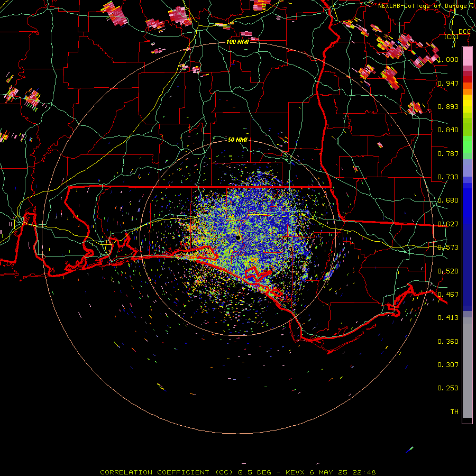Click the 1.000 scale value

(x=448, y=60)
